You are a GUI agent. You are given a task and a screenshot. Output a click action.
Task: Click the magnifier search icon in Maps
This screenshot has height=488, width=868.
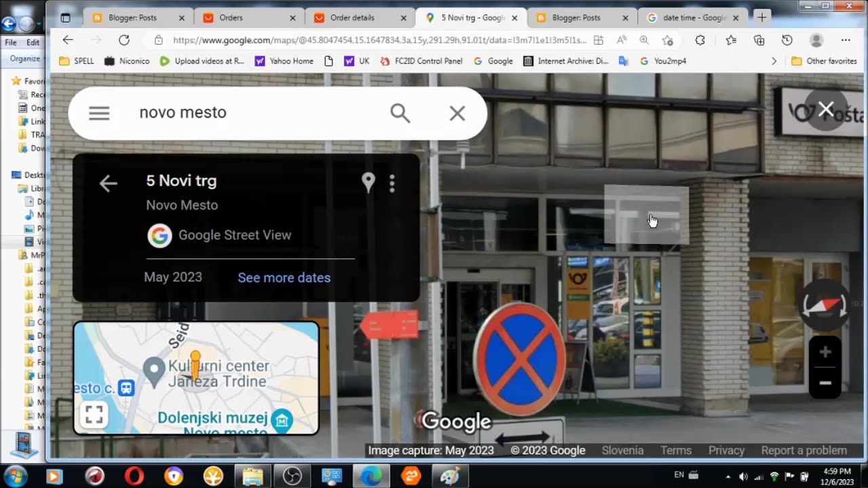point(400,113)
